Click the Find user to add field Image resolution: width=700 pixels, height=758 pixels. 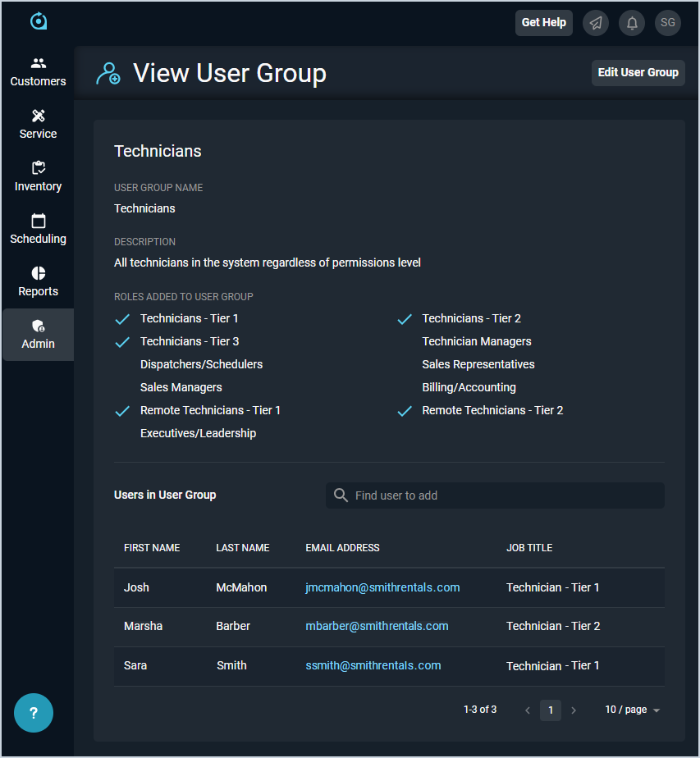(x=495, y=495)
